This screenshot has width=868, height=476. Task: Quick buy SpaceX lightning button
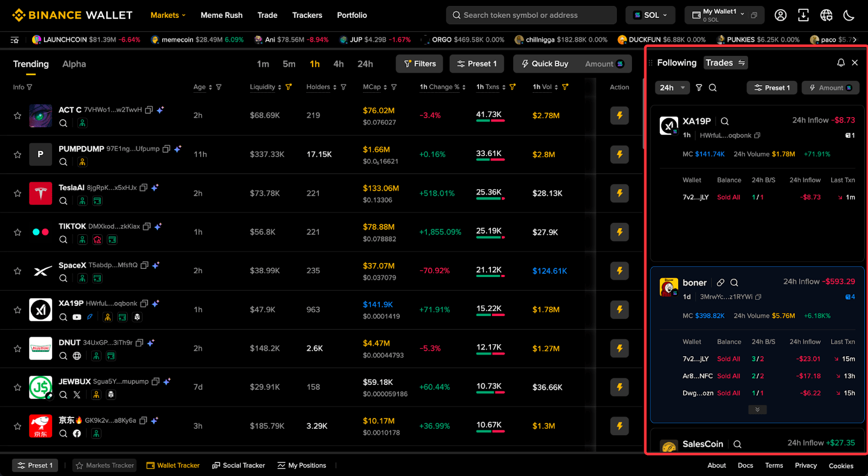click(x=620, y=271)
